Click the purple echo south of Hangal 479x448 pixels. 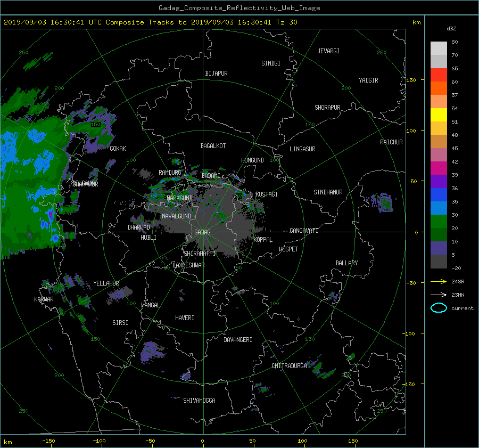[x=152, y=352]
